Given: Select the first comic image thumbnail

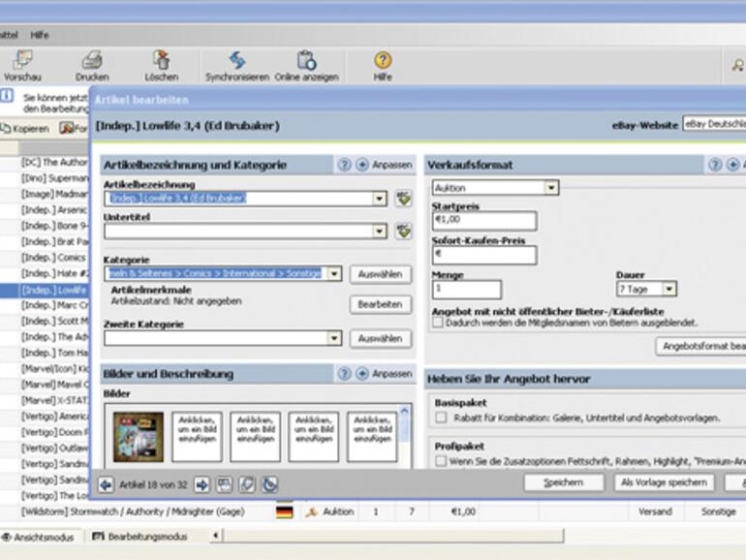Looking at the screenshot, I should (x=138, y=436).
